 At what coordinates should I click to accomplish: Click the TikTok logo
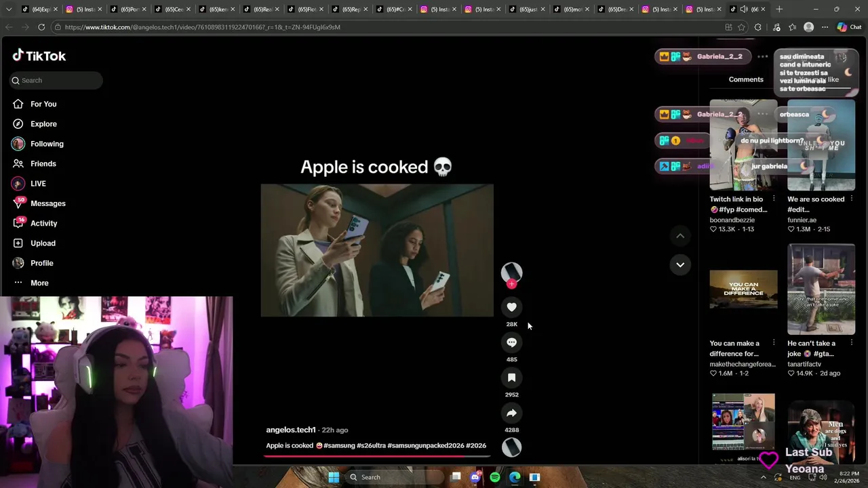pos(39,56)
